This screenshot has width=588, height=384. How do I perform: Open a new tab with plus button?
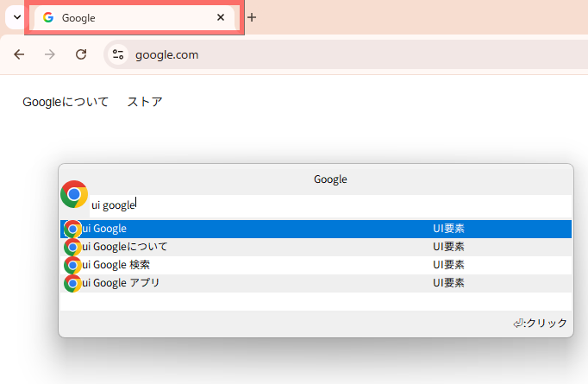tap(252, 17)
